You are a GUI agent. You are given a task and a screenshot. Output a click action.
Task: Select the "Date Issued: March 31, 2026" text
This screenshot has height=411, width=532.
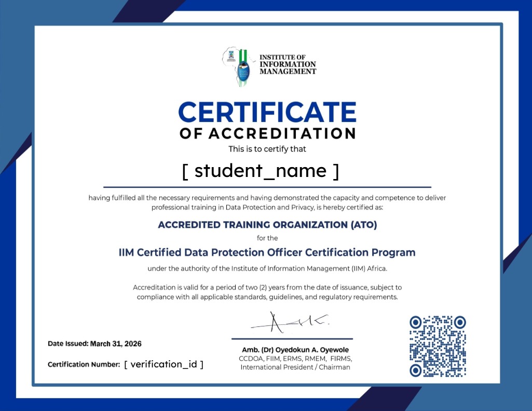pyautogui.click(x=94, y=344)
